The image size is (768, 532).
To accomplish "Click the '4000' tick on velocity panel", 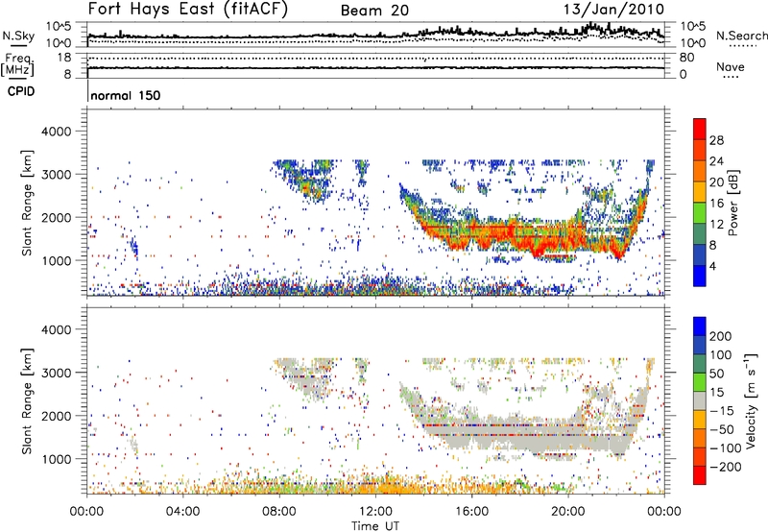I will click(x=56, y=329).
